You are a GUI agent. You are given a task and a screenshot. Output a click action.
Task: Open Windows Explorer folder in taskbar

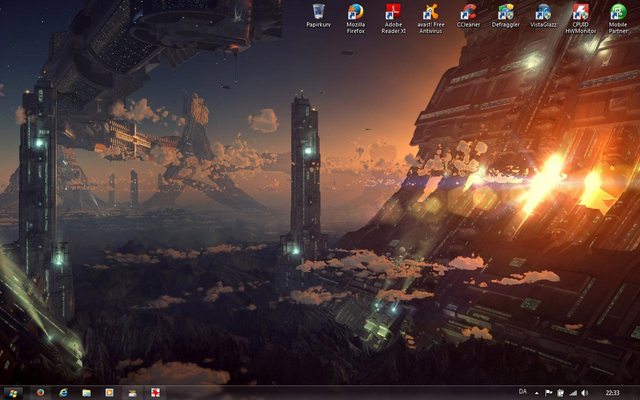click(x=87, y=392)
